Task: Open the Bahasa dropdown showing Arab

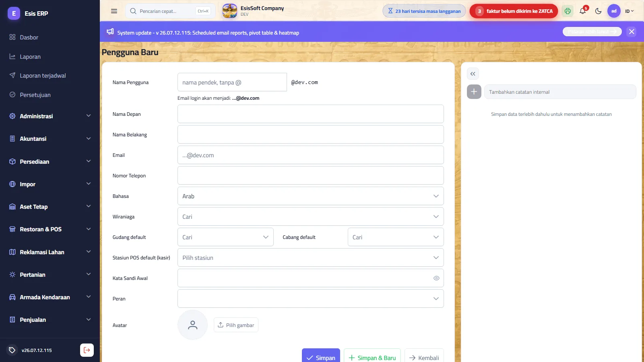Action: point(311,196)
